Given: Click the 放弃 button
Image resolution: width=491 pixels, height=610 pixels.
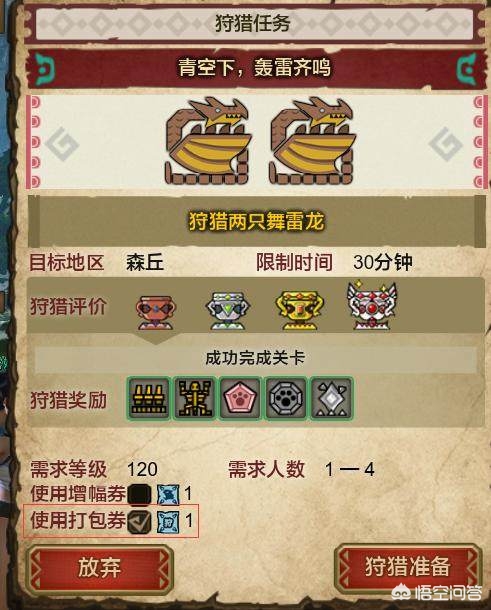Looking at the screenshot, I should (100, 567).
